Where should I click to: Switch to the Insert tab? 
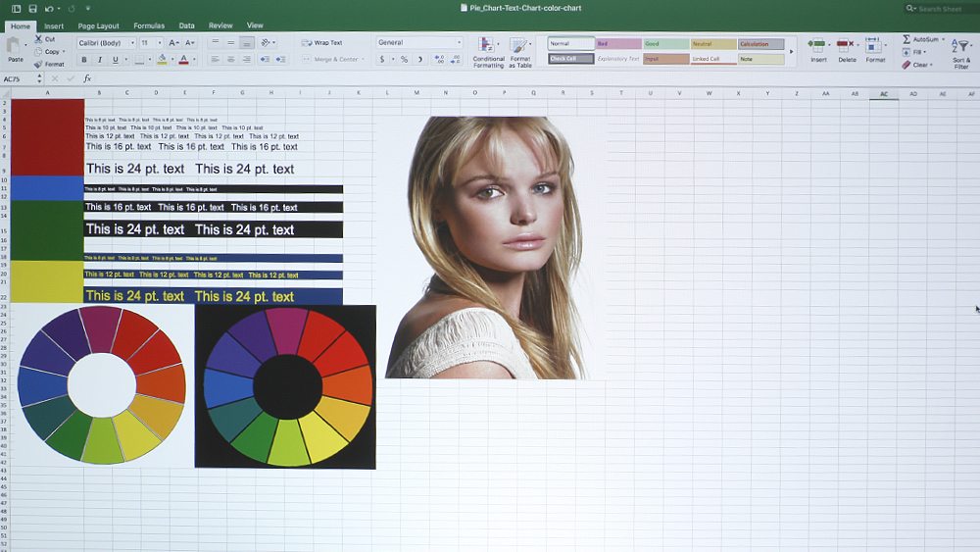point(54,26)
